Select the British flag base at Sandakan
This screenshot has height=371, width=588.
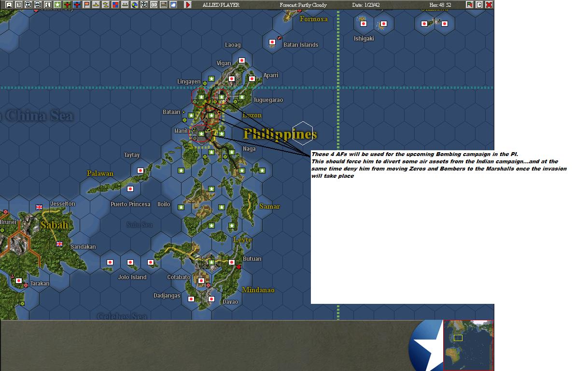(59, 244)
